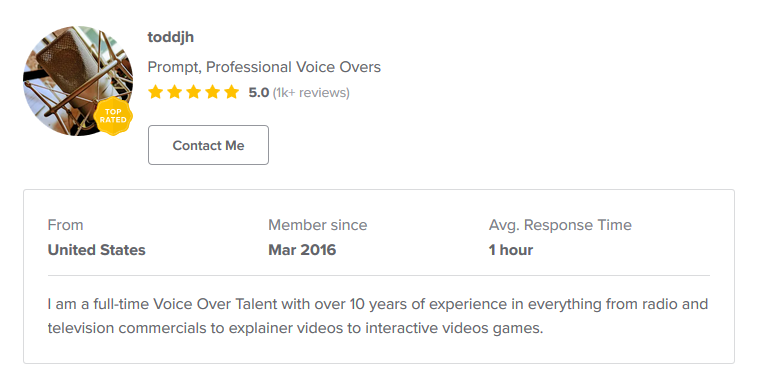
Task: Click the fifth rating star
Action: tap(232, 92)
